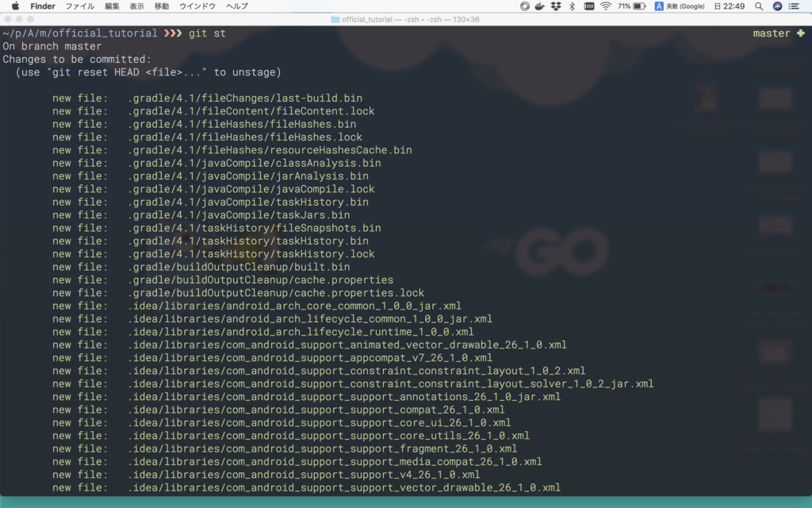
Task: Click the appcompat_v7_26_1_0.xml line
Action: pyautogui.click(x=273, y=357)
